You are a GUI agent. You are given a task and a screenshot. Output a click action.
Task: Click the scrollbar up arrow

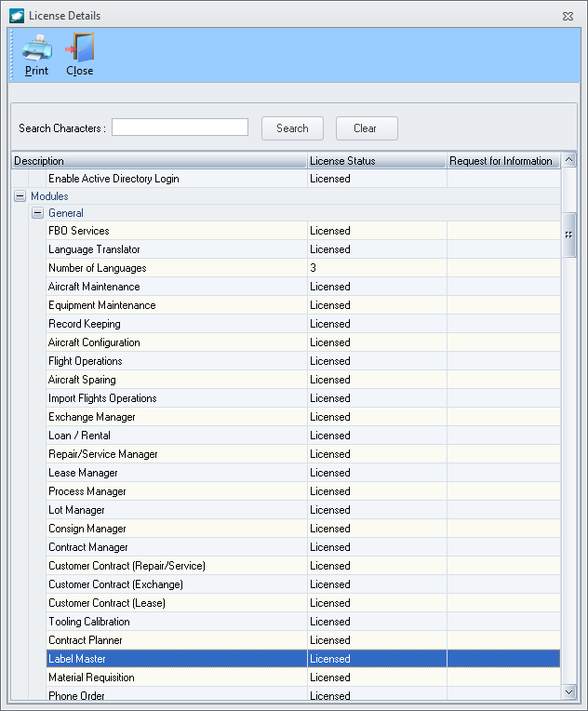click(x=569, y=160)
